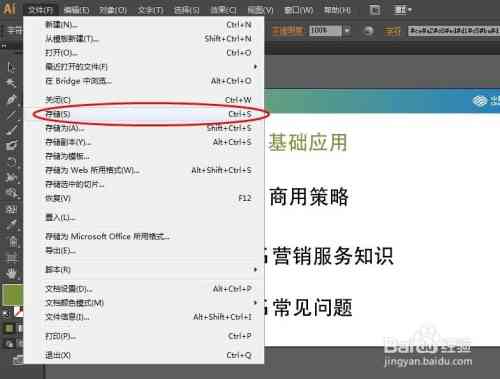Select the Hand tool
Viewport: 500px width, 379px height.
[x=11, y=273]
